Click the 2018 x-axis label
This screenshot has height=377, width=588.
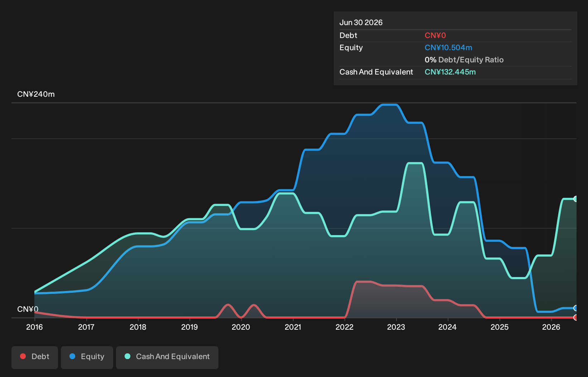coord(138,327)
